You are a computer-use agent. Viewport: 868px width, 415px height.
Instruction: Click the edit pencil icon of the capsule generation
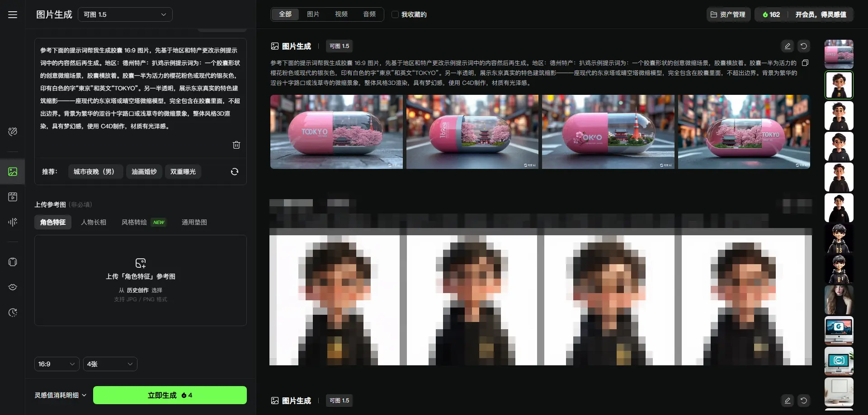coord(788,46)
